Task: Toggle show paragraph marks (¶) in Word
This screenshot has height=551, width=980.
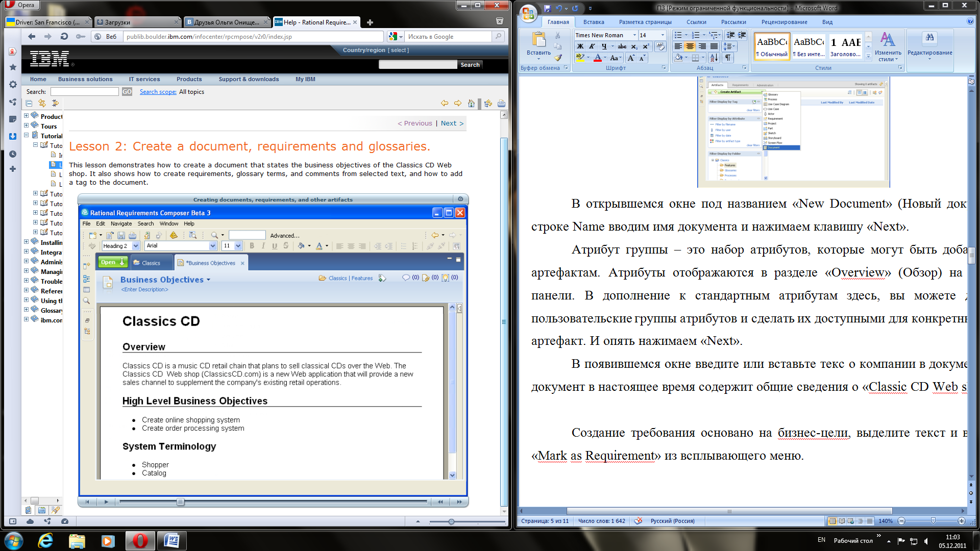Action: pos(728,58)
